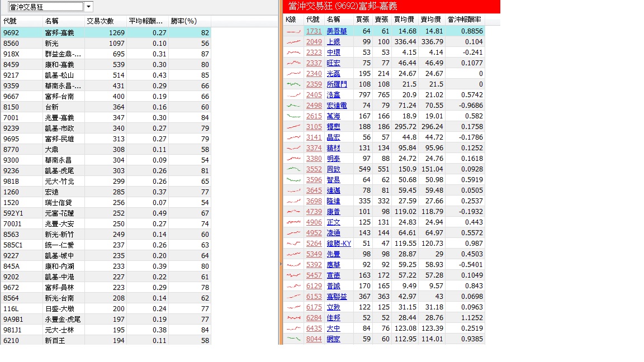The width and height of the screenshot is (644, 362).
Task: Open stock code link 6153
Action: 314,297
